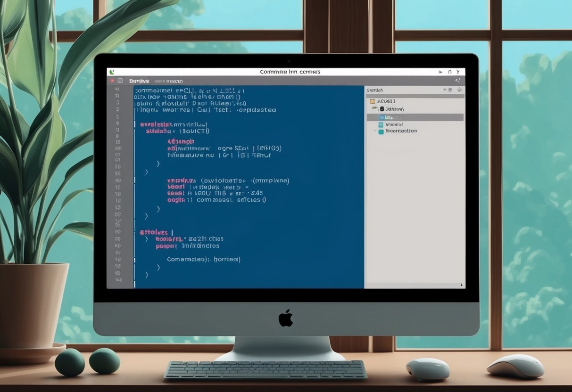Viewport: 572px width, 392px height.
Task: Open the chevron dropdown in the sidebar header
Action: [x=445, y=90]
